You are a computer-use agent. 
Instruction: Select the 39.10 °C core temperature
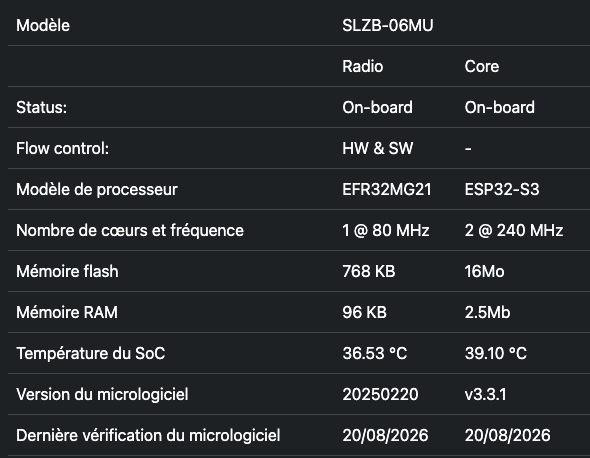point(496,353)
